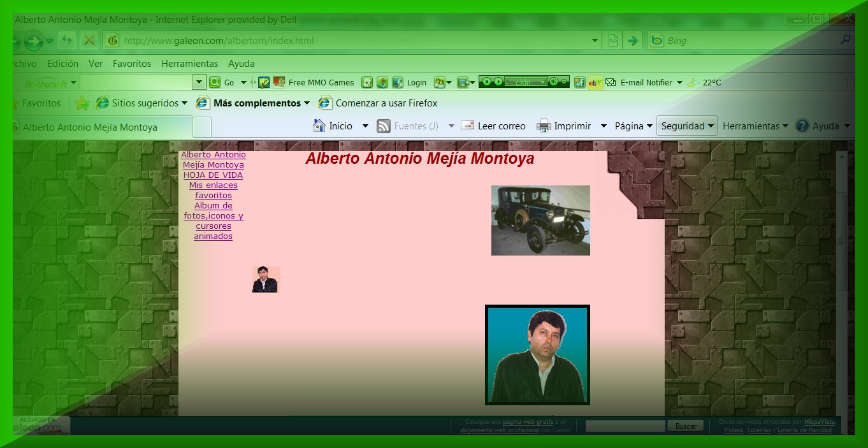
Task: Click the blue Ayuda help icon
Action: coord(802,126)
